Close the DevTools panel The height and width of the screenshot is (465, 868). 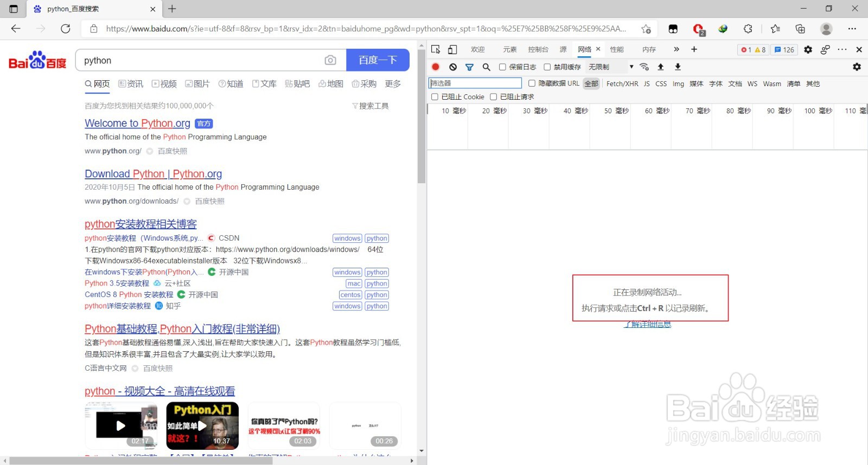859,49
